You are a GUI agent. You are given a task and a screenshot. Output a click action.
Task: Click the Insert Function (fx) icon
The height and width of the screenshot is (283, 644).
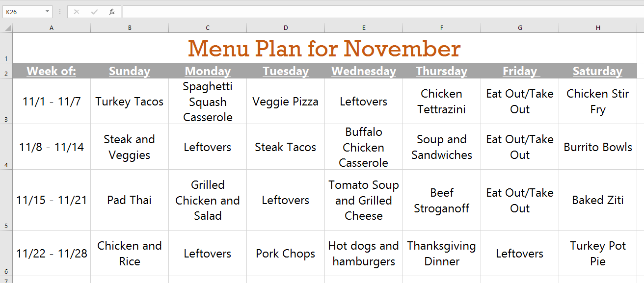111,11
